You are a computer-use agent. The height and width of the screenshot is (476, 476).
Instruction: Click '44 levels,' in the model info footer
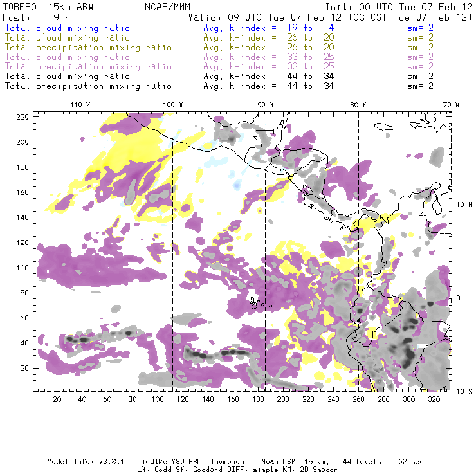[363, 462]
